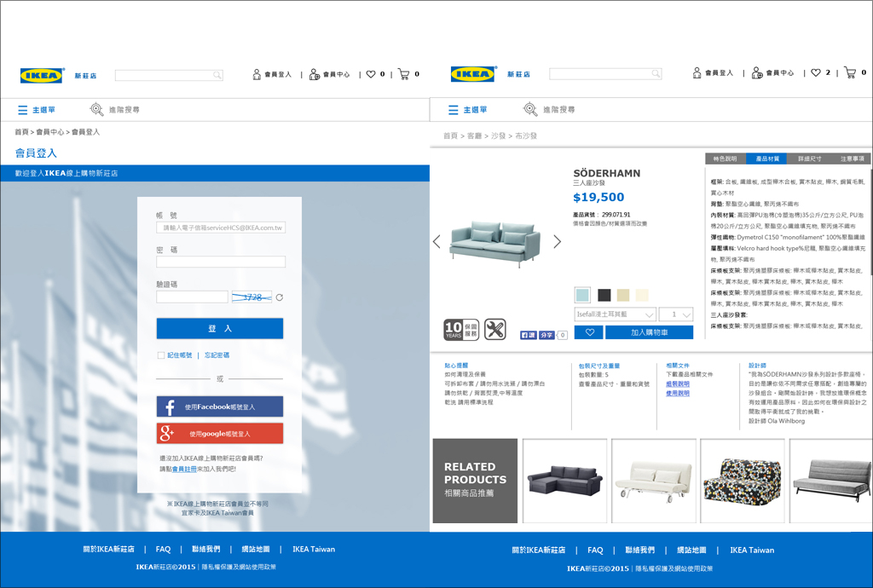The width and height of the screenshot is (873, 588).
Task: Click search box on product page
Action: [x=605, y=74]
